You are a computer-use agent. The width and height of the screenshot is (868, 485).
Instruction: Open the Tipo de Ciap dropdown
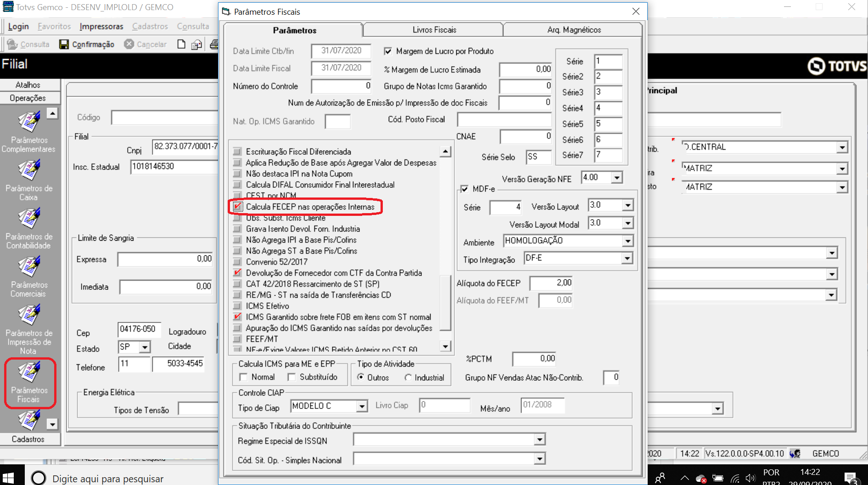pyautogui.click(x=362, y=406)
